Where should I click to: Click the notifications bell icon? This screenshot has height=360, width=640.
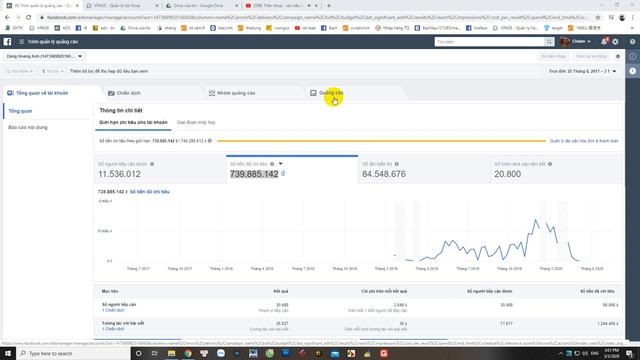[x=604, y=42]
